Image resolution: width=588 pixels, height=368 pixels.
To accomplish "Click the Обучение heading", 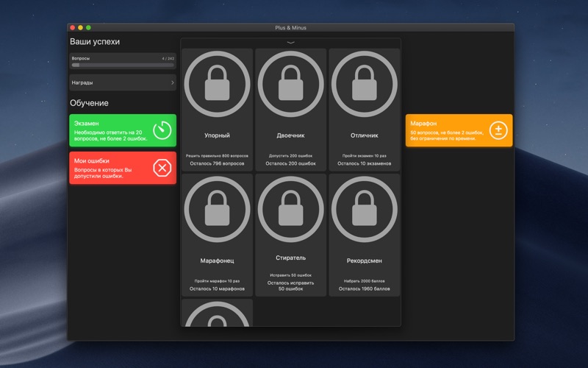I will (x=89, y=103).
